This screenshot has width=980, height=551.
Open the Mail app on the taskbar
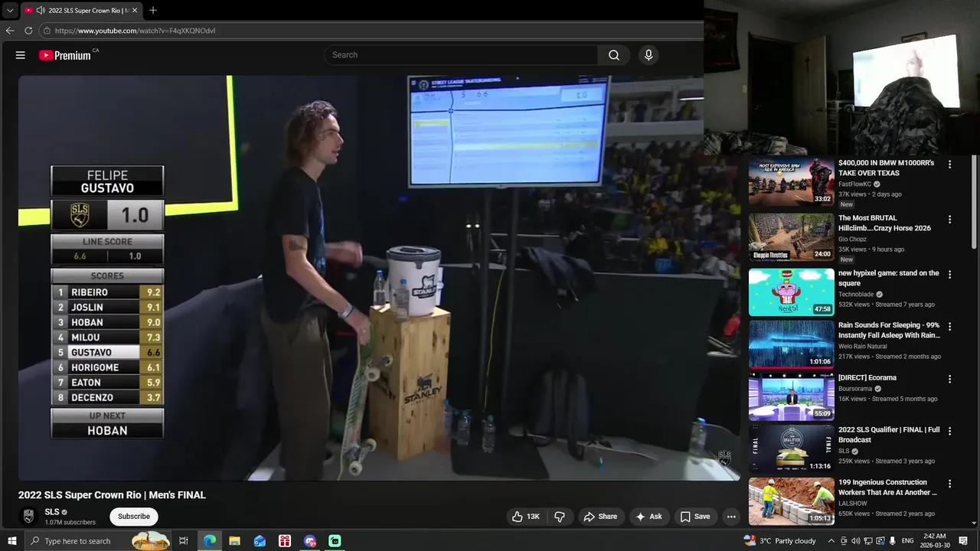[x=260, y=541]
